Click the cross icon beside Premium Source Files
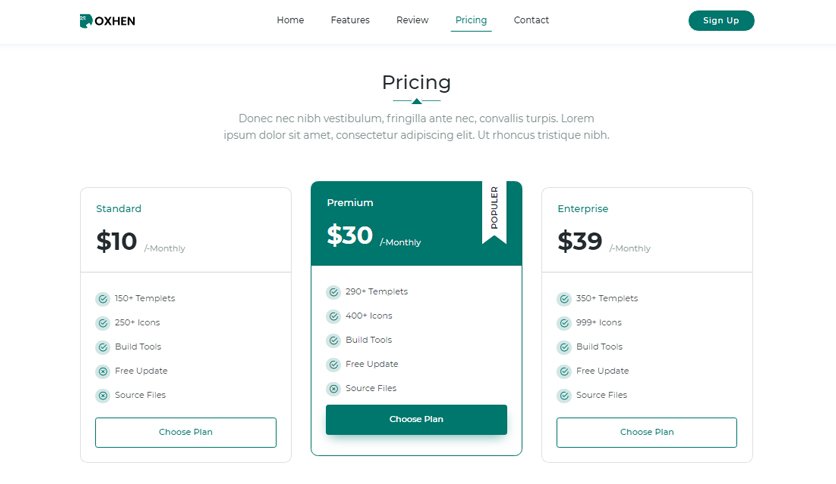 (x=333, y=389)
